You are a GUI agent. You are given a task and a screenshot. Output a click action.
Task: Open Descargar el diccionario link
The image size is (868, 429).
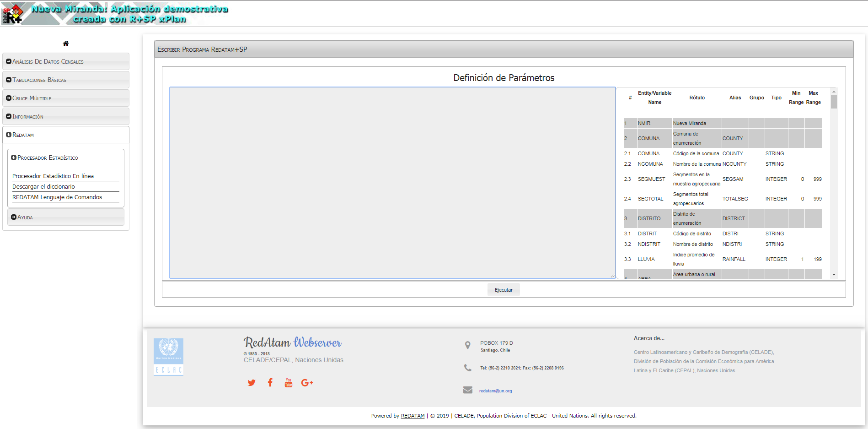click(x=43, y=186)
